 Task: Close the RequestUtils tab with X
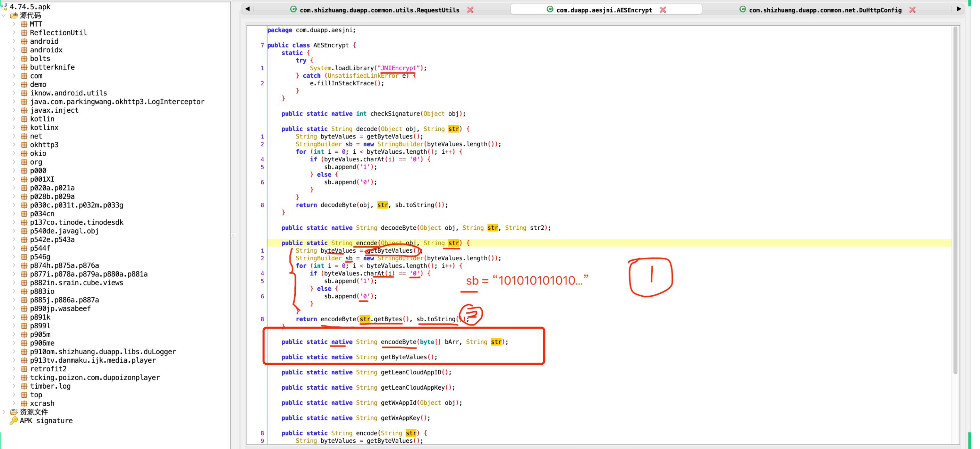click(x=470, y=10)
